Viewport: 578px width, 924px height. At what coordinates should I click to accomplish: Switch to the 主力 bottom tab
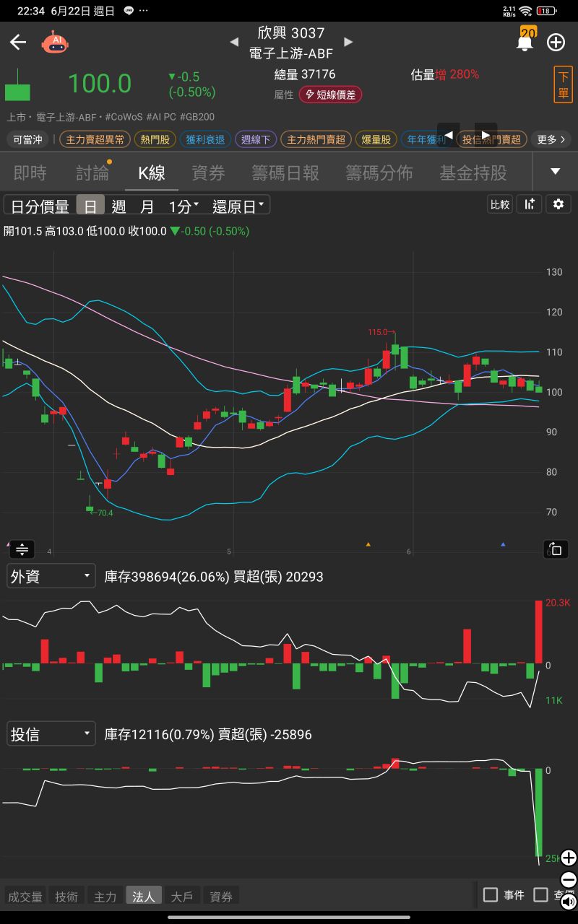coord(105,897)
